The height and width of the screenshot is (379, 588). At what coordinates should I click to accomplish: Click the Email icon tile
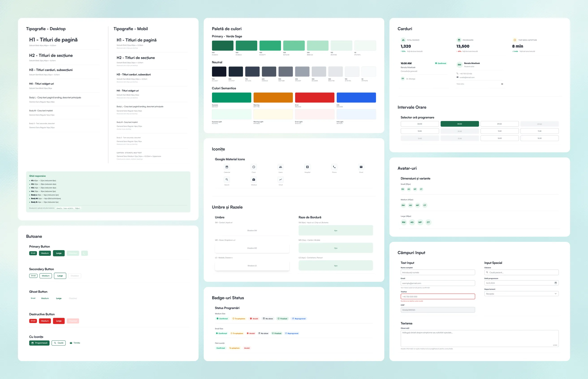click(x=361, y=167)
